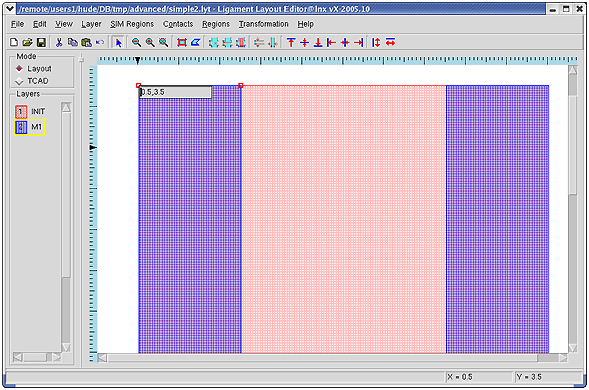Select the arrow pointer selection tool

click(119, 42)
